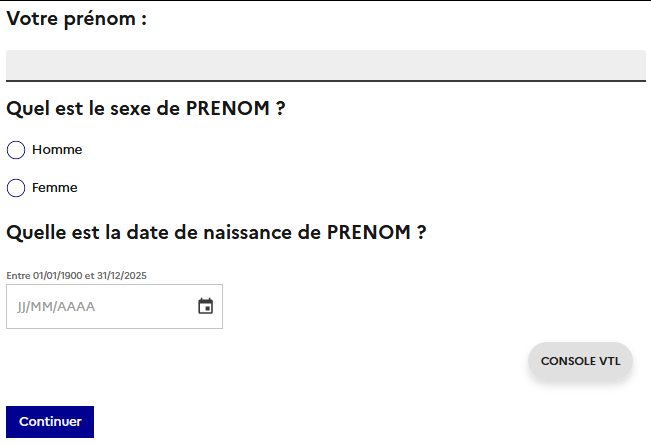
Task: Select the Homme radio button
Action: (16, 150)
